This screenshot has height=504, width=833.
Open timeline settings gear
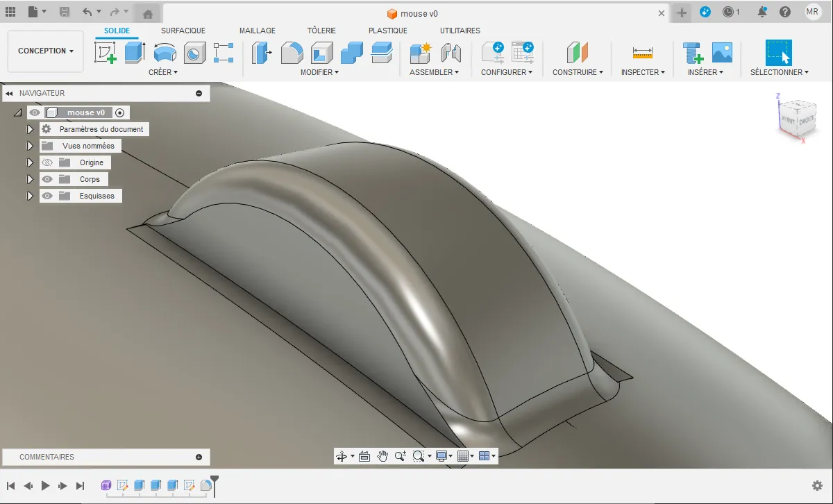pos(818,486)
